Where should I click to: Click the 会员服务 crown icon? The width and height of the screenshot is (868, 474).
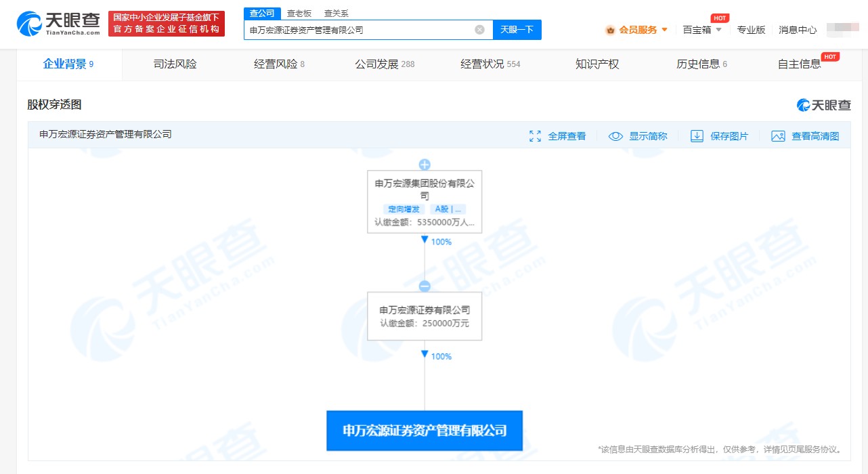[x=610, y=30]
